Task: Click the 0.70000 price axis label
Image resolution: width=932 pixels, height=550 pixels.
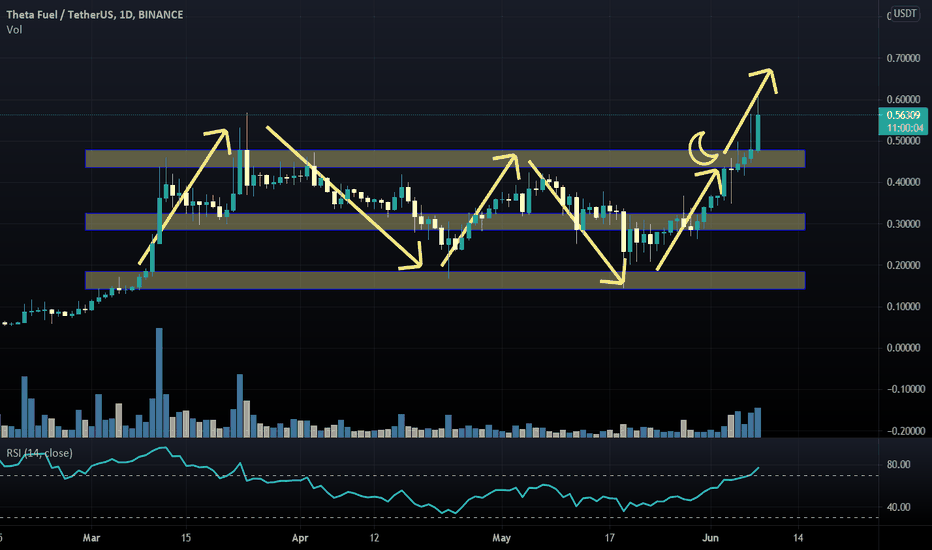Action: tap(903, 58)
